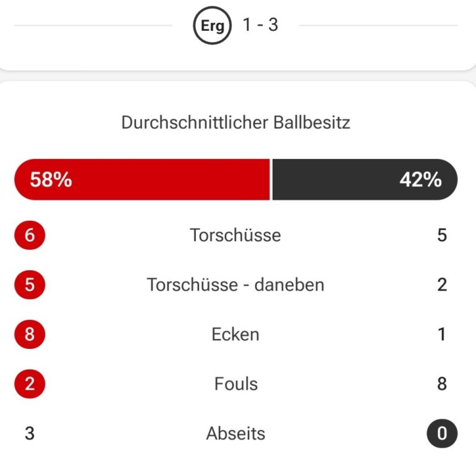476x464 pixels.
Task: Select the Ecken stat label
Action: [x=236, y=334]
